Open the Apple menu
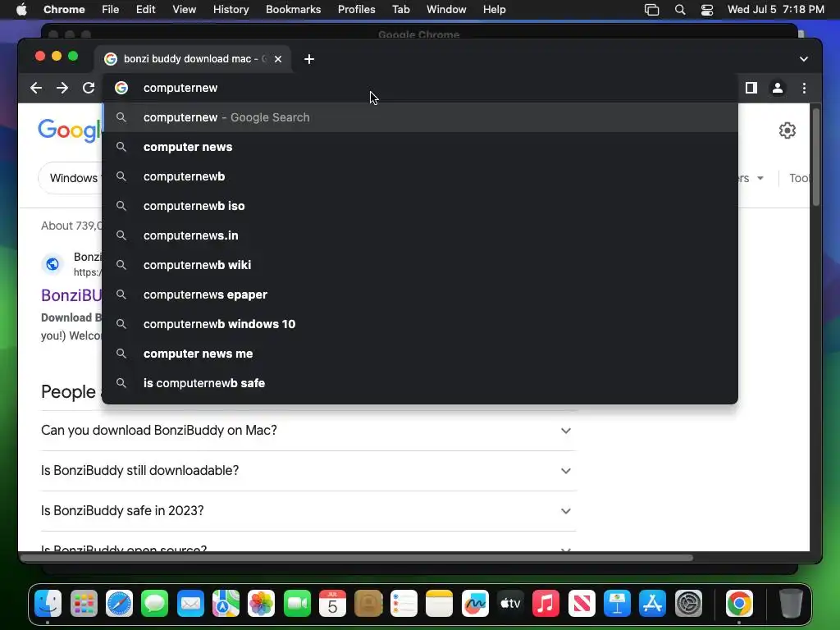The image size is (840, 630). [21, 9]
